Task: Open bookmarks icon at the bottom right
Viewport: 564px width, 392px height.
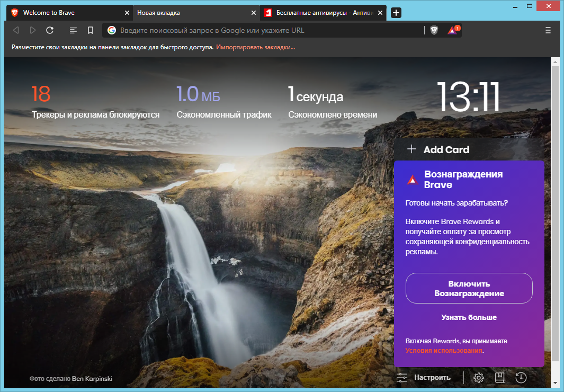Action: coord(499,378)
